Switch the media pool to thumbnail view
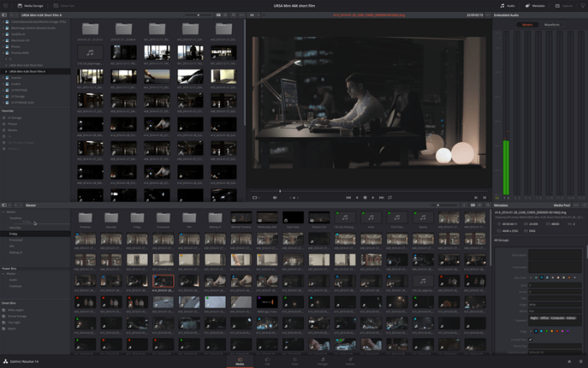588x368 pixels. pyautogui.click(x=473, y=205)
